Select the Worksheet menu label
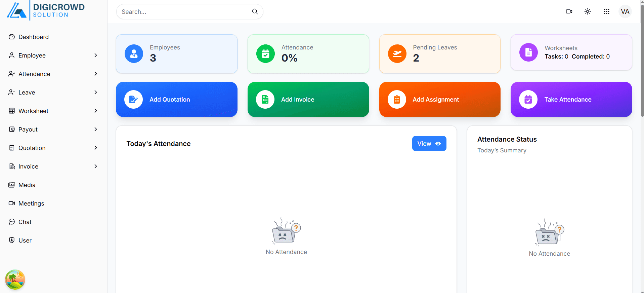Viewport: 644px width, 293px height. pyautogui.click(x=33, y=111)
